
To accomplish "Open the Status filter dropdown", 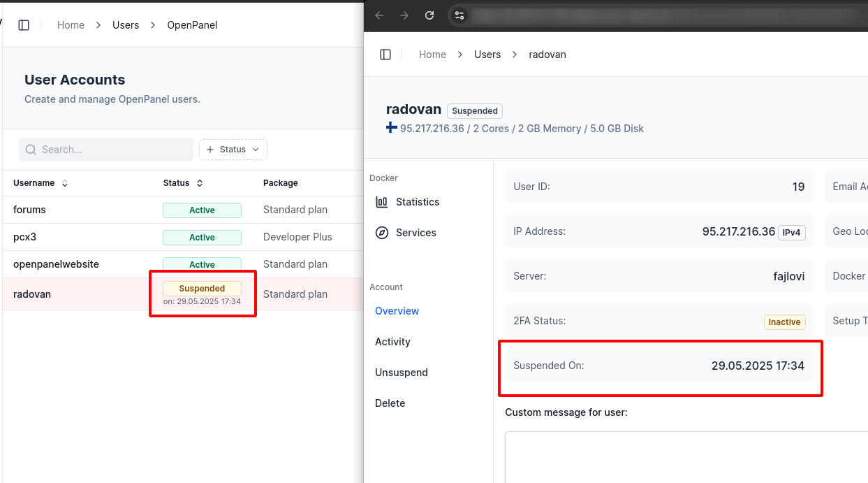I will [x=233, y=150].
